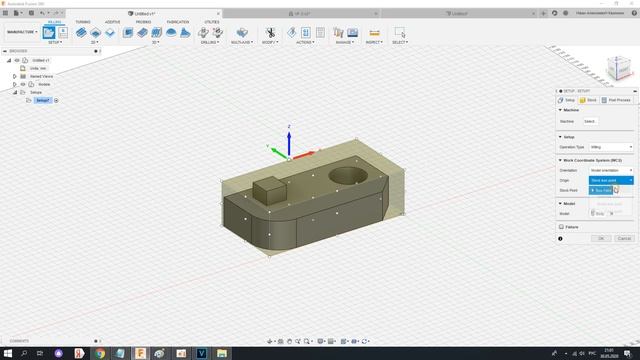Open the Operation Type dropdown
Viewport: 640px width, 360px height.
[611, 147]
